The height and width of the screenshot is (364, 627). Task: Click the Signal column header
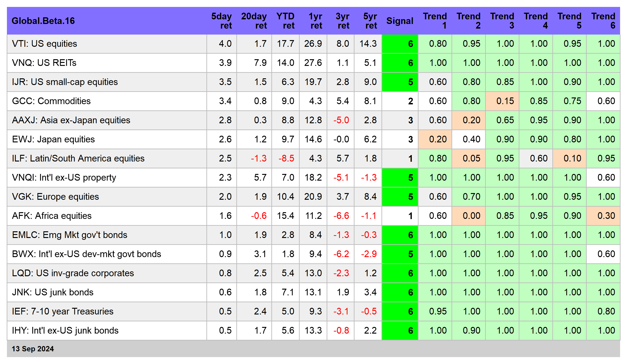coord(400,21)
